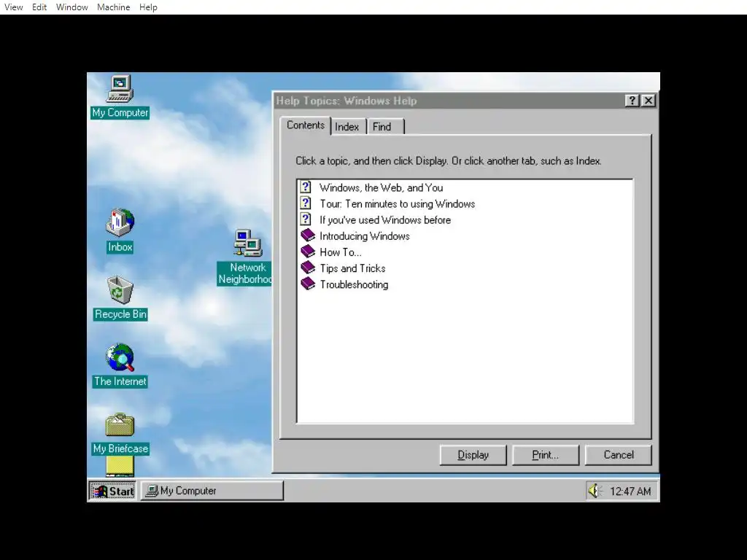Image resolution: width=747 pixels, height=560 pixels.
Task: Click the What's This help button in title bar
Action: tap(632, 101)
